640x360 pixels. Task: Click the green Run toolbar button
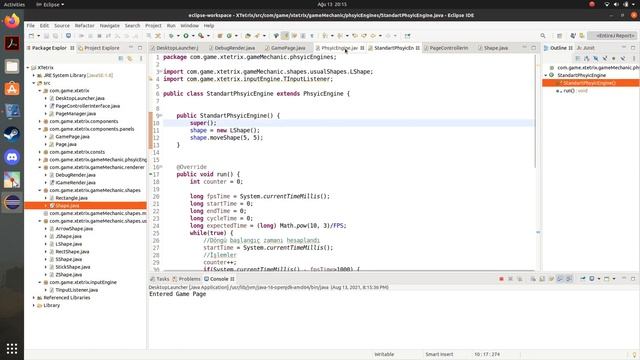point(186,36)
